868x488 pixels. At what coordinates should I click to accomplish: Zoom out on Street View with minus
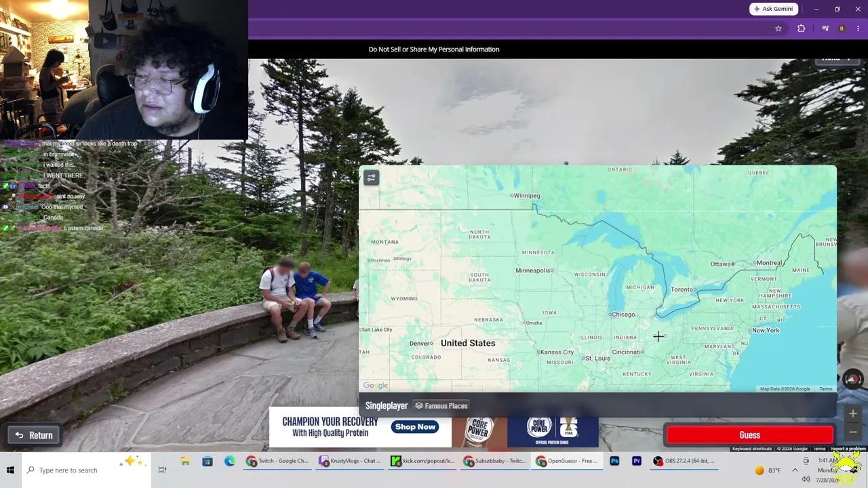coord(853,432)
